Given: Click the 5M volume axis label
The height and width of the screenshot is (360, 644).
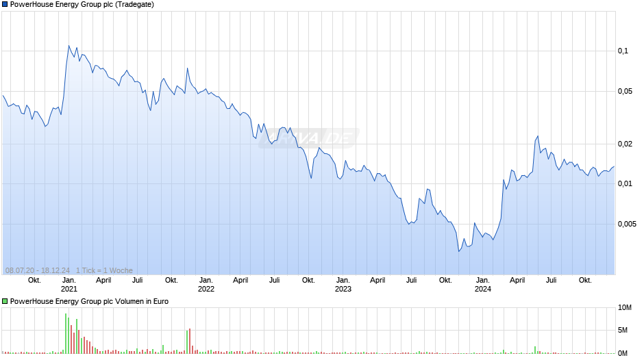Looking at the screenshot, I should [623, 330].
